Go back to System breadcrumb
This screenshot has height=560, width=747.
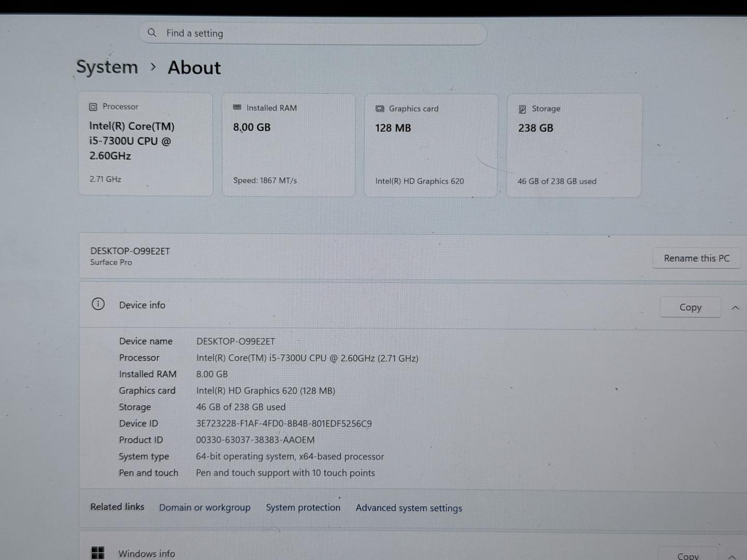point(107,67)
